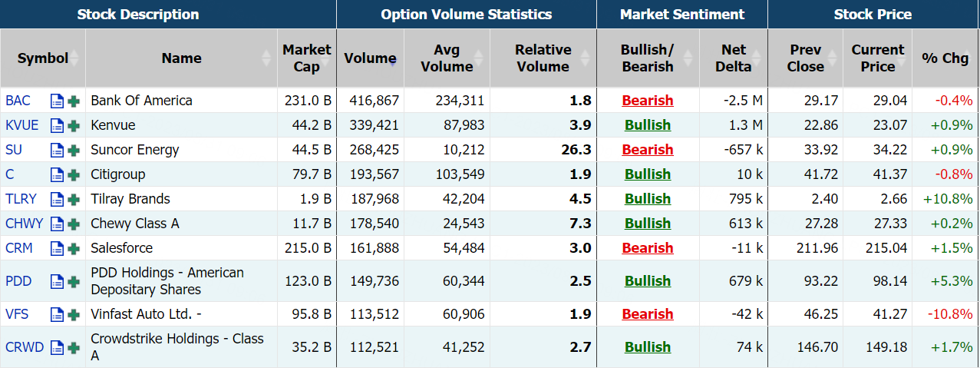Viewport: 980px width, 368px height.
Task: Select Salesforce current price 215.04
Action: click(885, 248)
